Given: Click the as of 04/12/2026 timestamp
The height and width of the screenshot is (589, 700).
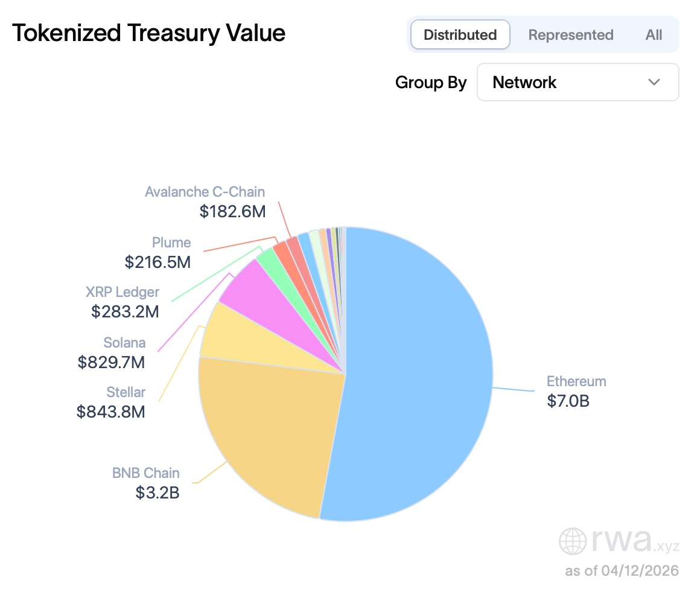Looking at the screenshot, I should coord(622,570).
